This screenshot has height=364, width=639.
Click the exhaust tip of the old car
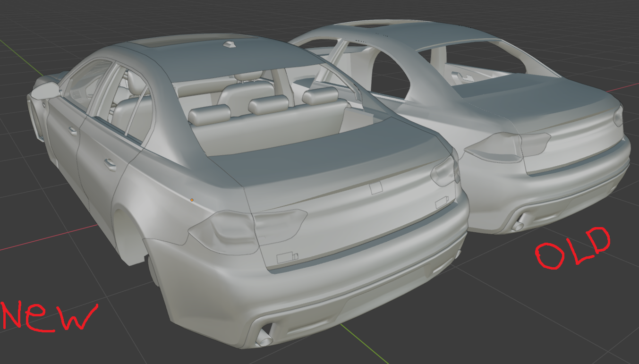pos(518,225)
